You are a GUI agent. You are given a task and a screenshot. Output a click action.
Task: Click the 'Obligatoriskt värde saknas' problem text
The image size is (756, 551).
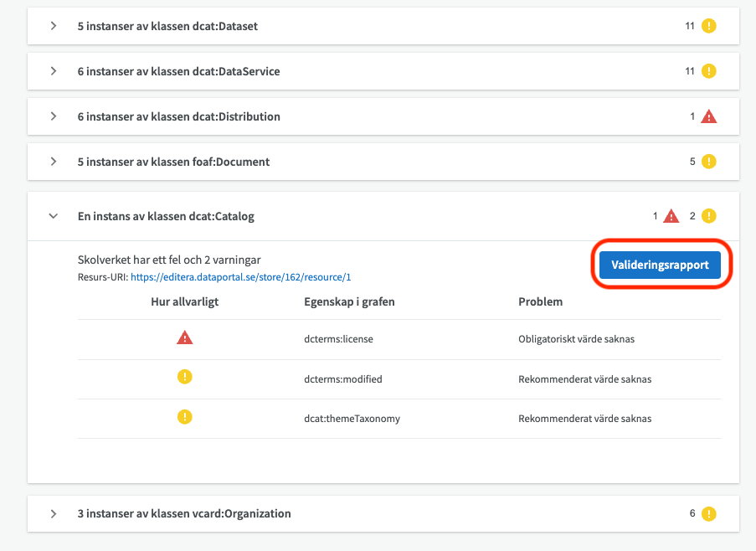578,339
